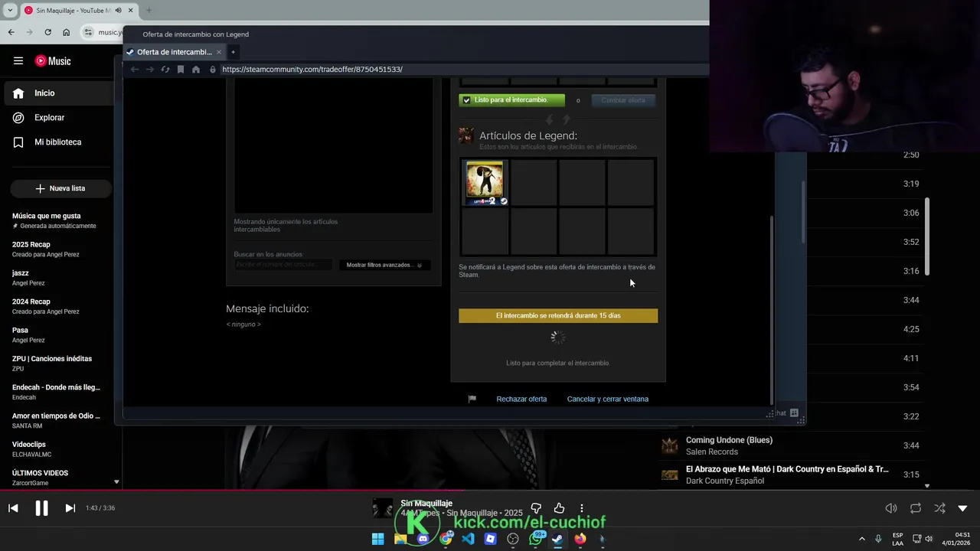Open the YouTube Music hamburger menu
Viewport: 980px width, 551px height.
pyautogui.click(x=18, y=61)
